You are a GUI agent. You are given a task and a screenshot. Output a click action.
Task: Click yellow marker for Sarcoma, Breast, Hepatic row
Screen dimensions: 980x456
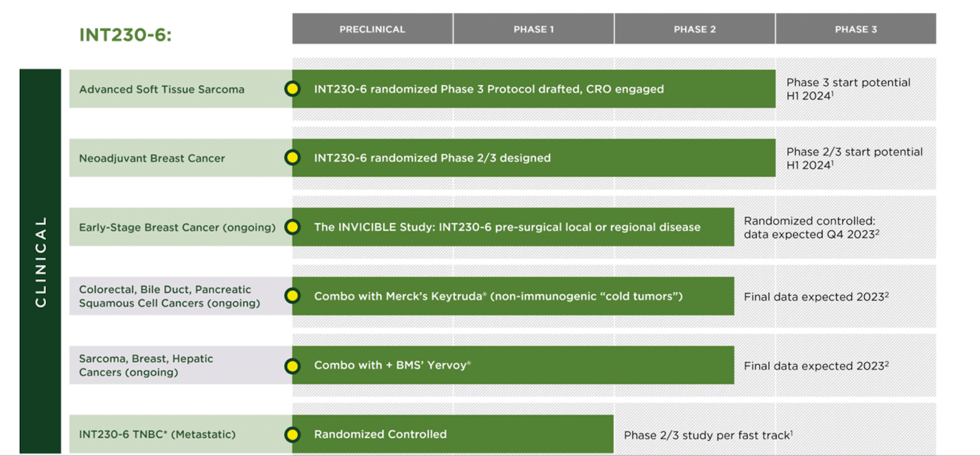tap(292, 366)
